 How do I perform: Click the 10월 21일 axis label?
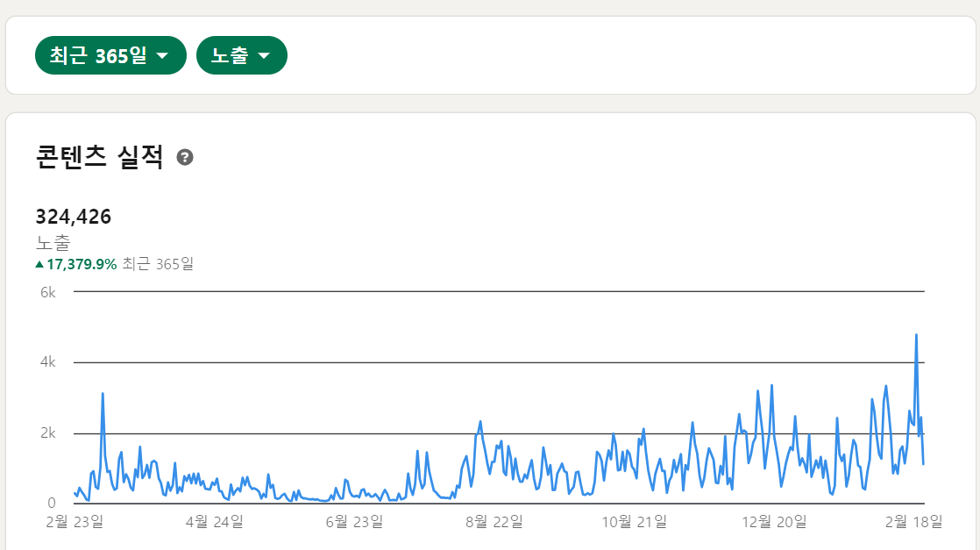pos(635,522)
